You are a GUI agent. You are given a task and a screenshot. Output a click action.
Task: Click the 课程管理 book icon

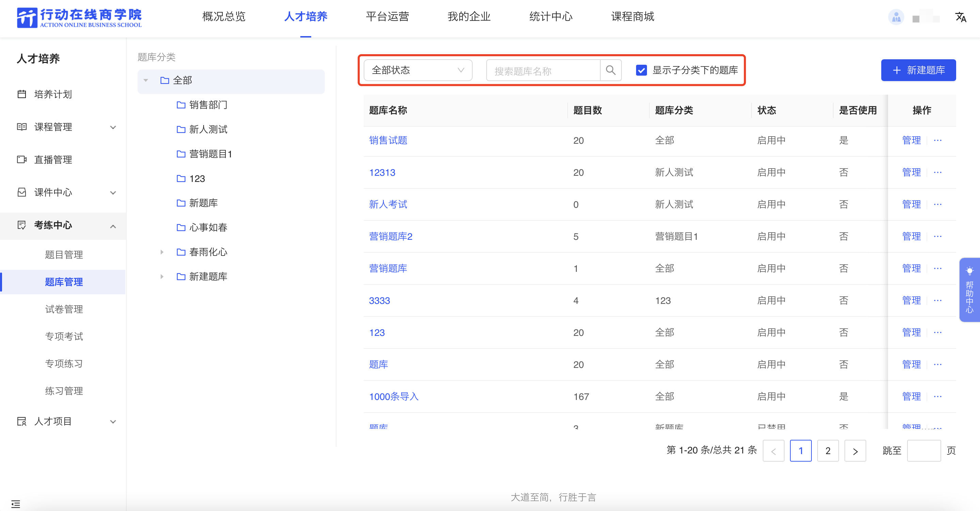[22, 127]
